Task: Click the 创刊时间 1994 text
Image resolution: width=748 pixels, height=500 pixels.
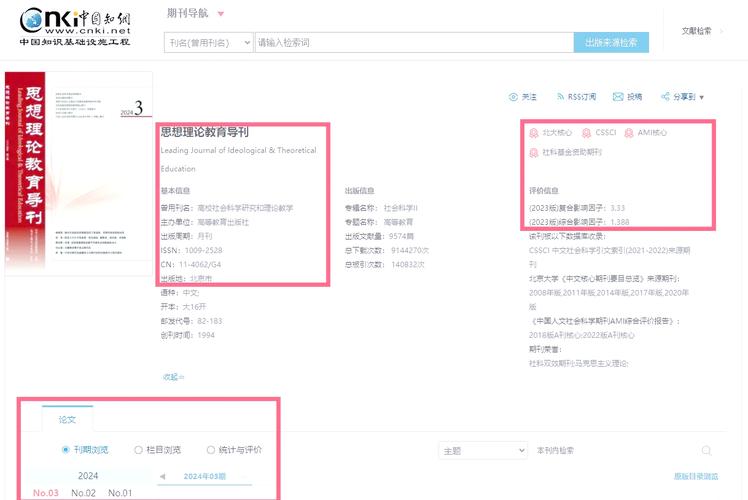Action: [187, 335]
